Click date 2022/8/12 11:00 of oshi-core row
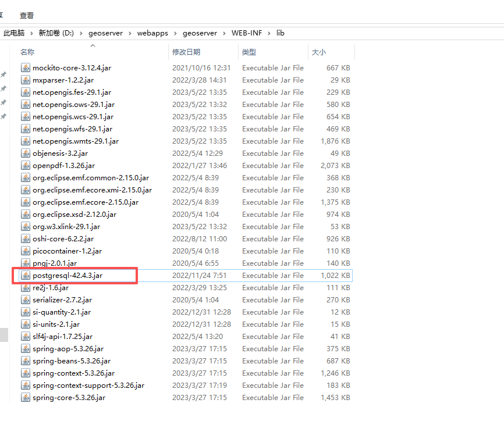504x421 pixels. pos(199,239)
